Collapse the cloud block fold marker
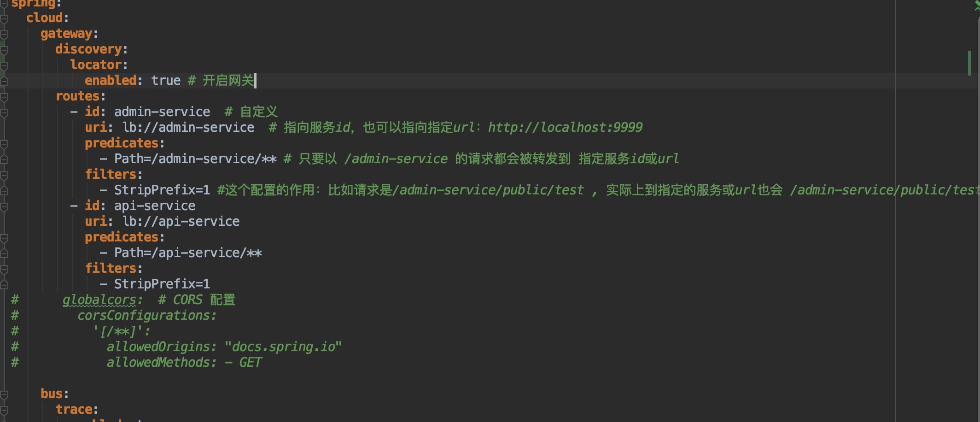The height and width of the screenshot is (422, 980). tap(4, 18)
